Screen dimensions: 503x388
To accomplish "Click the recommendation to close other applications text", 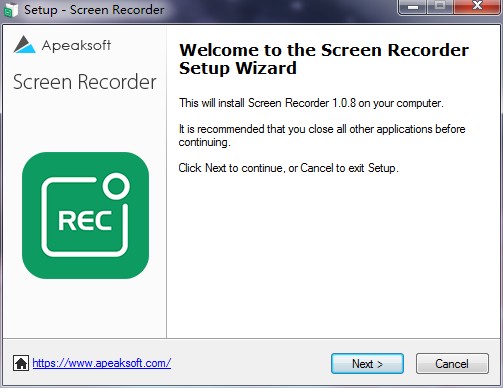I will [x=322, y=135].
